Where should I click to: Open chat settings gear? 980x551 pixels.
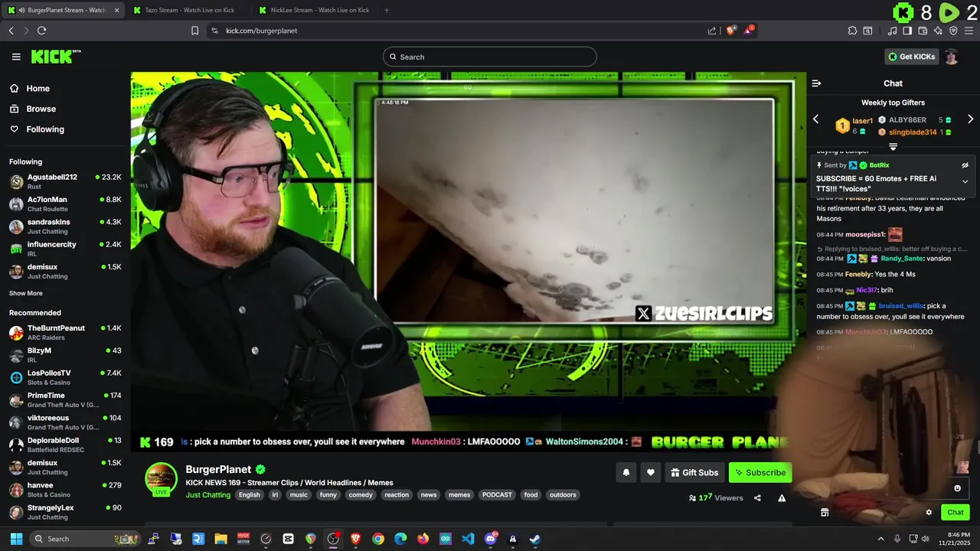[929, 513]
